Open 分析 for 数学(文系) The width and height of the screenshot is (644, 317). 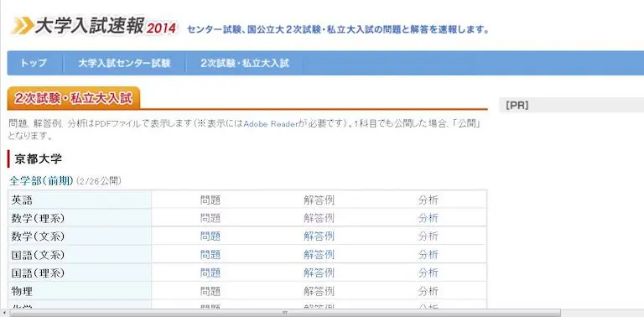428,236
